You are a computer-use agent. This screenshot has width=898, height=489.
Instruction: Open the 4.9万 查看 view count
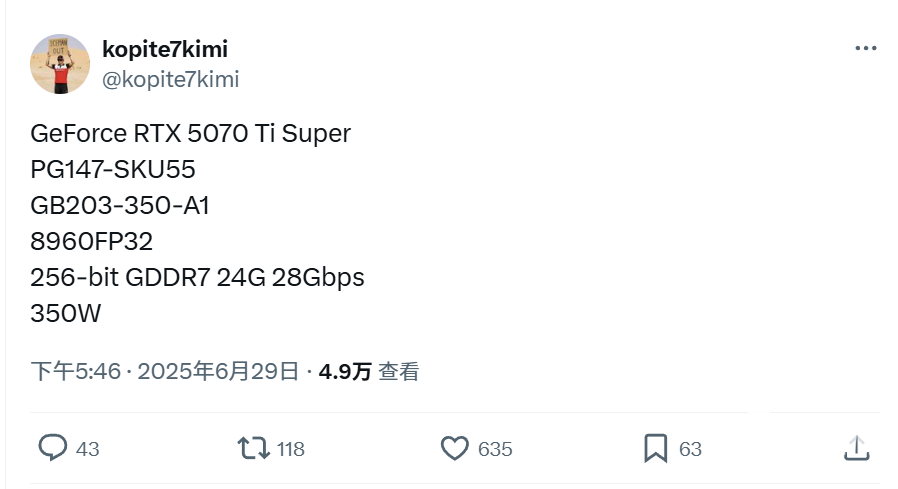click(x=369, y=372)
